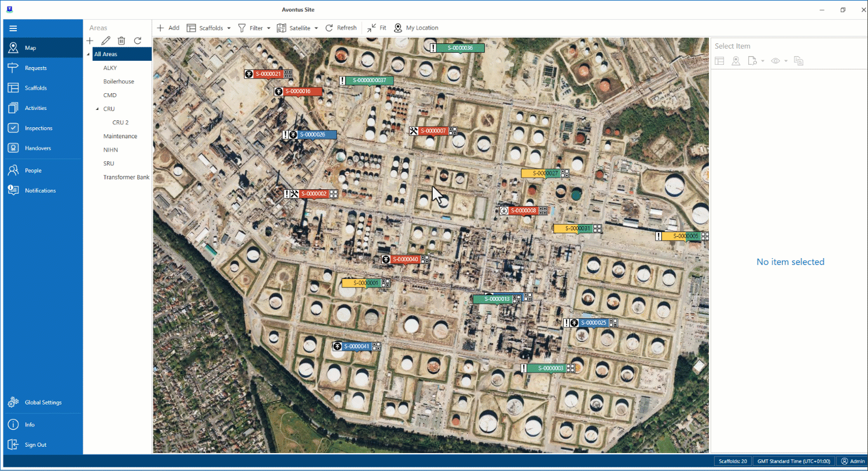Viewport: 868px width, 471px height.
Task: Select the Boilerhouse area
Action: tap(119, 82)
